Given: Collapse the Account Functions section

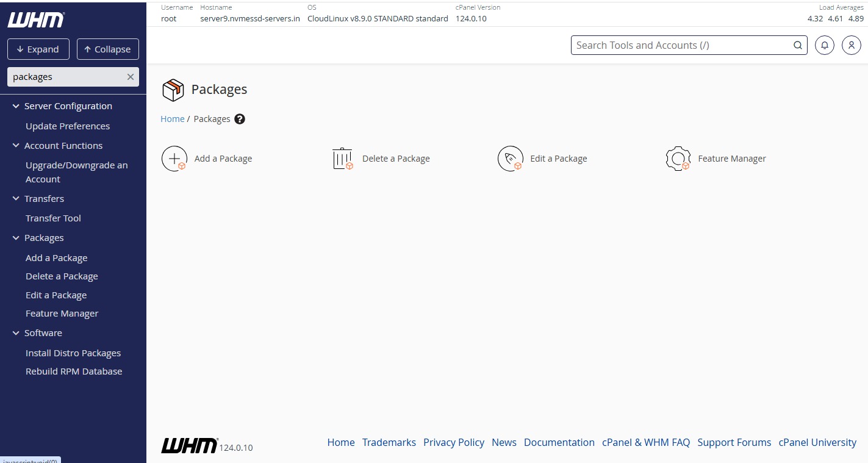Looking at the screenshot, I should pos(16,146).
